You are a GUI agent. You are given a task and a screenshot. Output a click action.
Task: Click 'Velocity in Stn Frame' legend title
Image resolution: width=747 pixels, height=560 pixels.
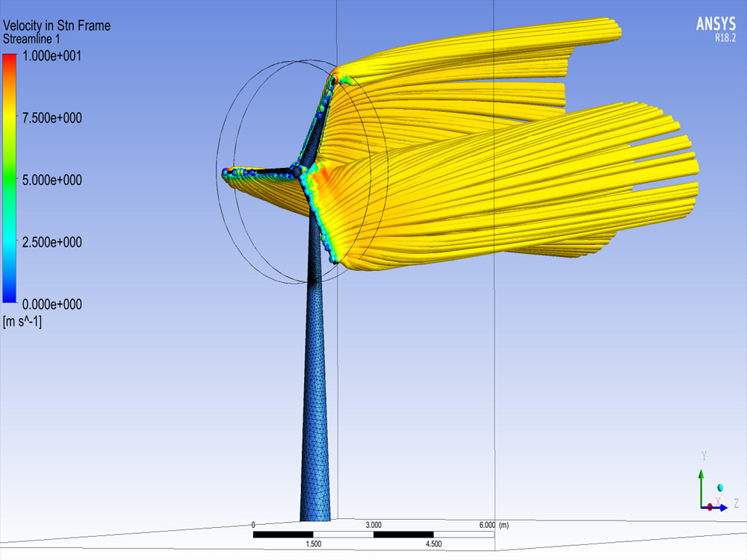tap(57, 25)
